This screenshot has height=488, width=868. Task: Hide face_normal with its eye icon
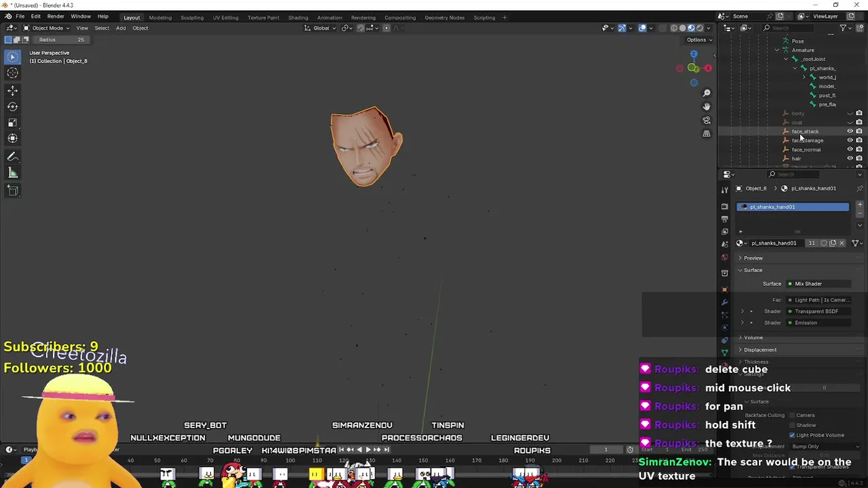coord(850,149)
